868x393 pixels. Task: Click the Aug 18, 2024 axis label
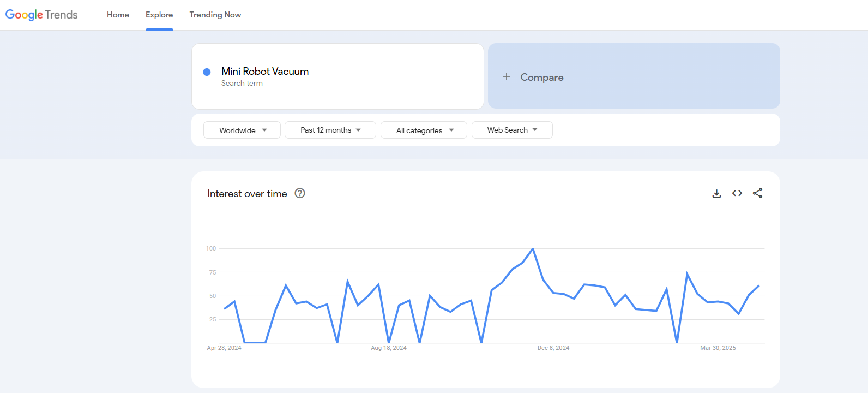click(x=389, y=348)
